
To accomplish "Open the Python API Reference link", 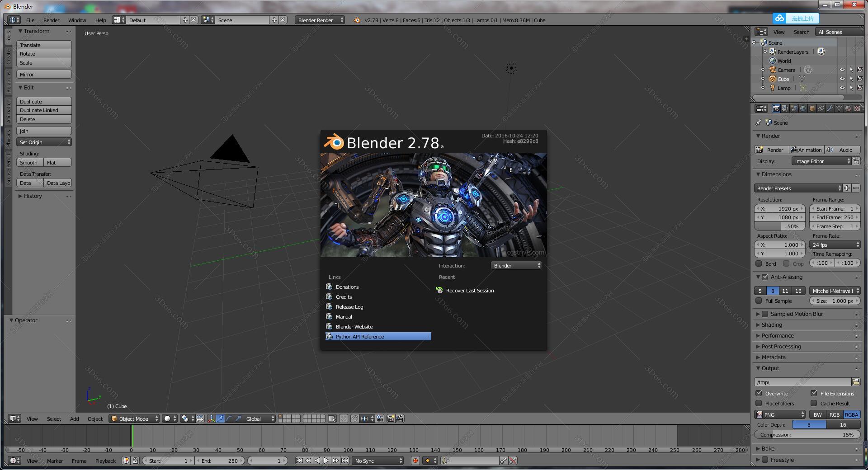I will pos(378,337).
